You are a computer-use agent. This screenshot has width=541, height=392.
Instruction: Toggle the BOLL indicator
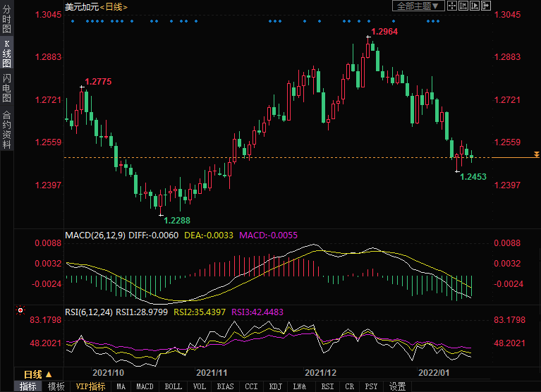pos(173,386)
